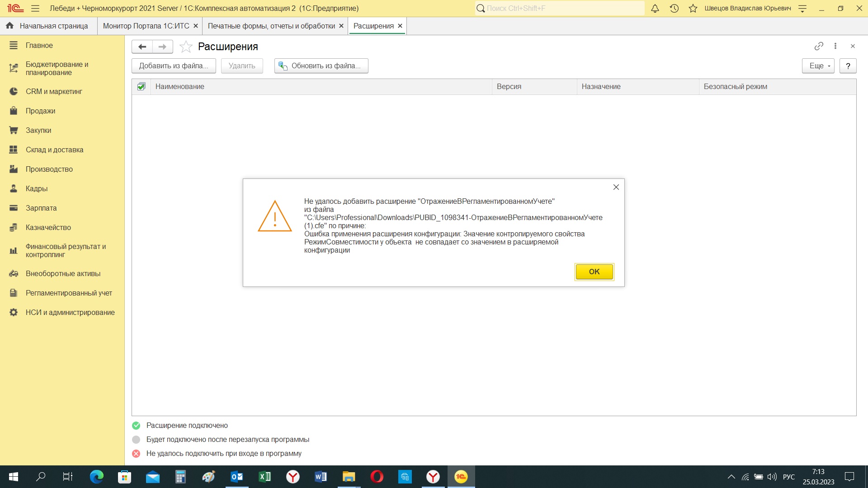
Task: Open File Explorer from taskbar
Action: coord(349,477)
